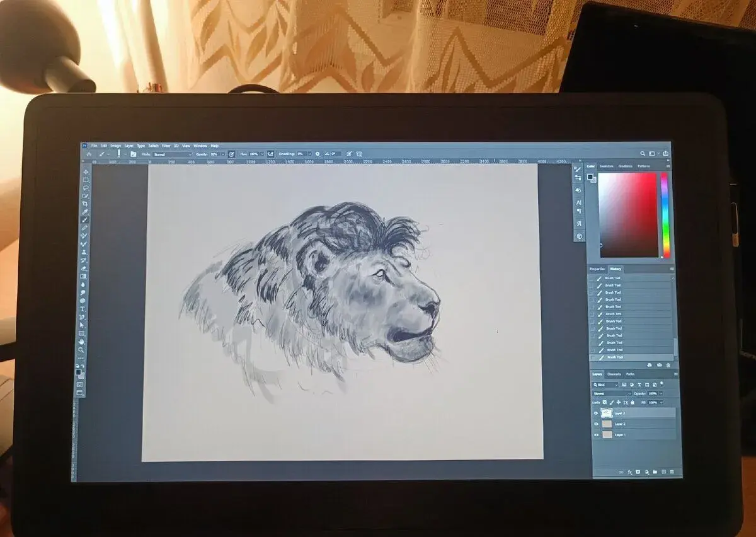Open the Brush Settings panel from options bar
This screenshot has width=756, height=537.
point(133,154)
